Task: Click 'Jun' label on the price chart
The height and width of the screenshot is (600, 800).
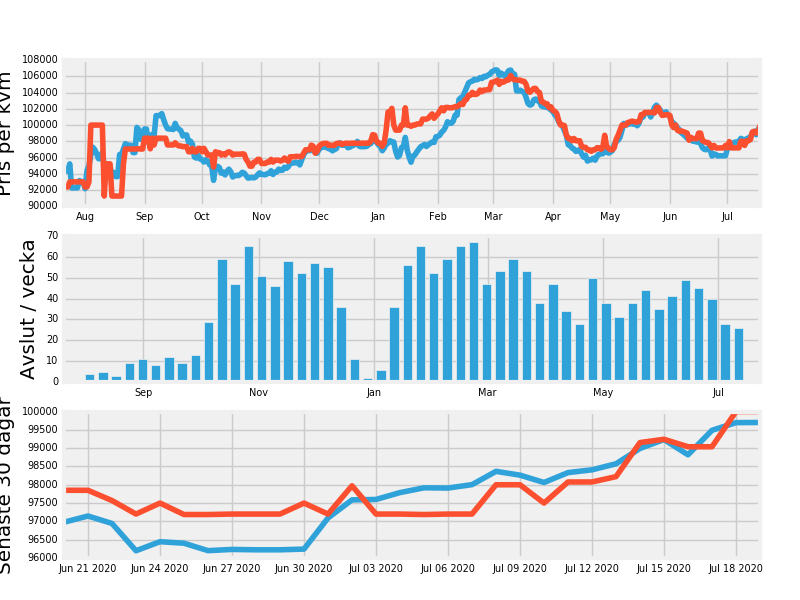Action: (669, 216)
